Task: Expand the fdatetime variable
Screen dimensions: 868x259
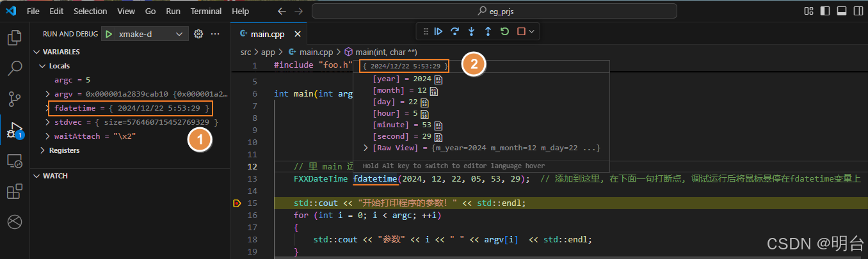Action: (x=49, y=108)
